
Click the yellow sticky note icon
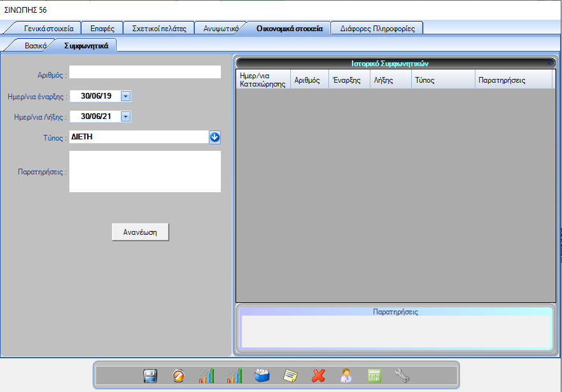click(290, 376)
